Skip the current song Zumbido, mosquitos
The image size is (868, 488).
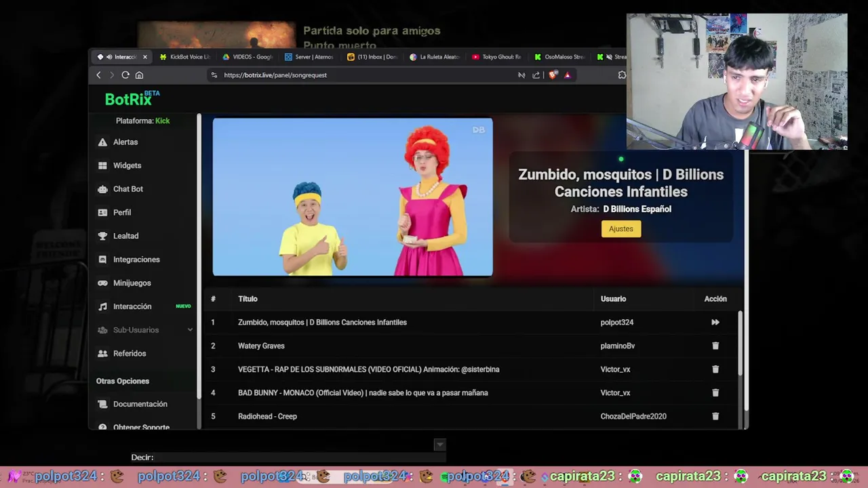715,323
